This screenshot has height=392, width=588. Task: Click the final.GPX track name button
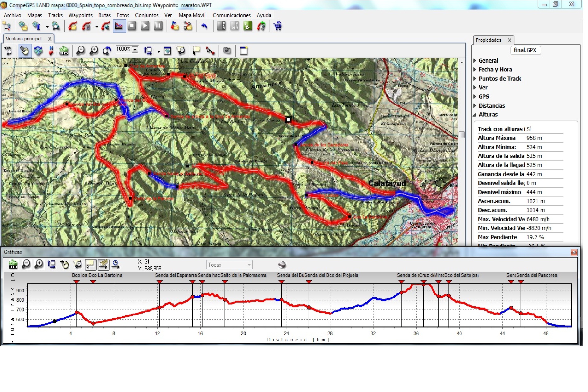(x=525, y=50)
